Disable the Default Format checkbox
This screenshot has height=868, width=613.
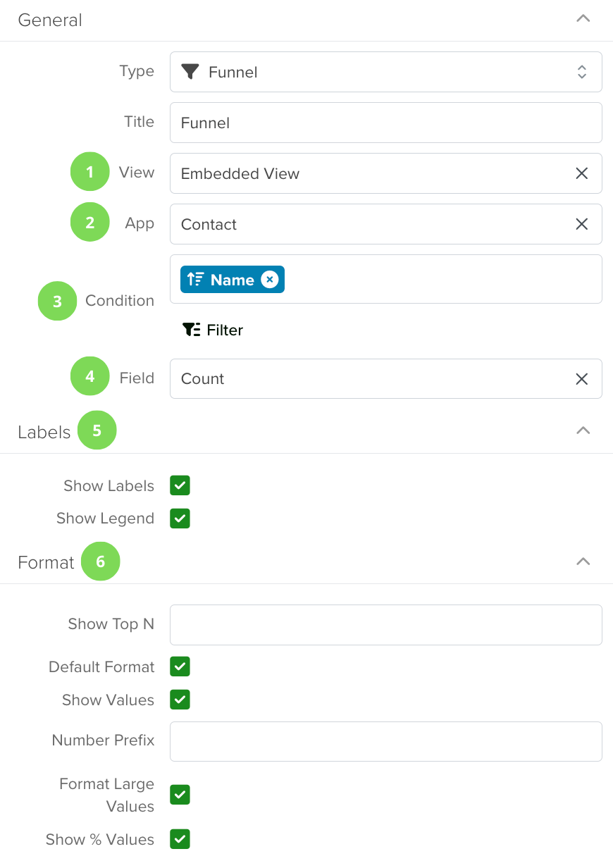[x=180, y=666]
